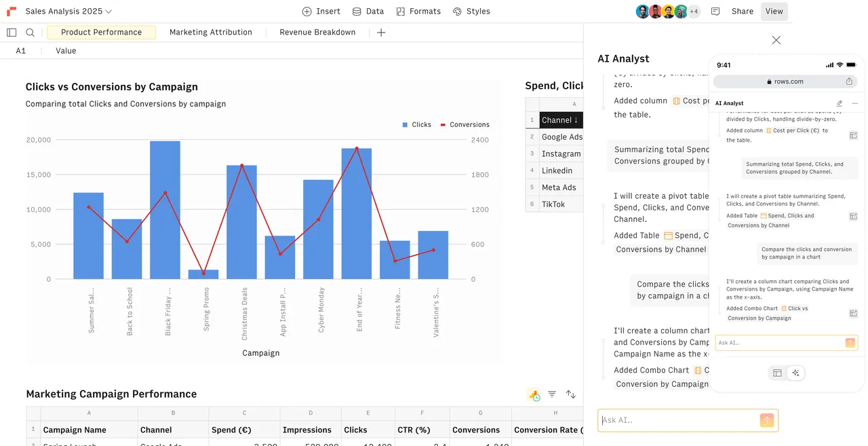
Task: Open the Formats menu
Action: [x=418, y=12]
